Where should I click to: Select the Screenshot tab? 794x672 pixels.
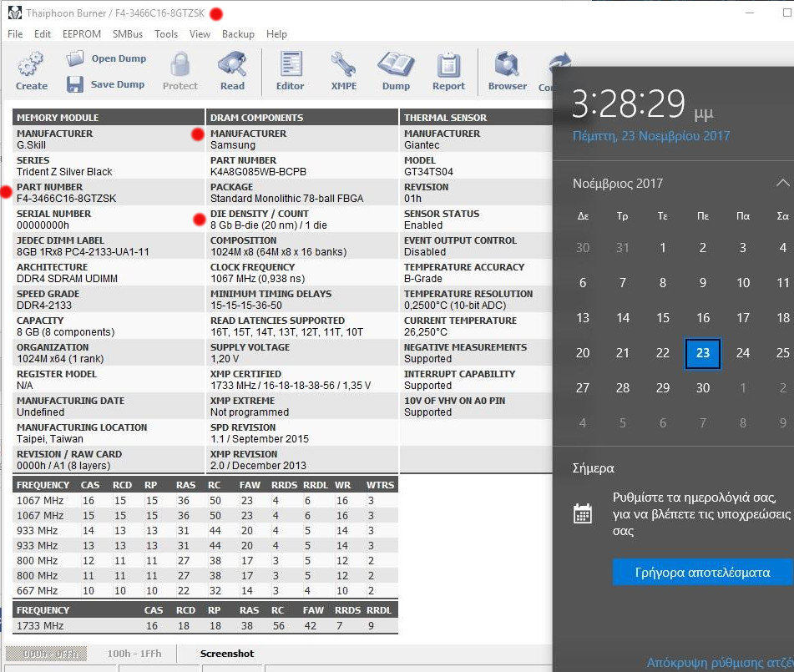[x=227, y=654]
